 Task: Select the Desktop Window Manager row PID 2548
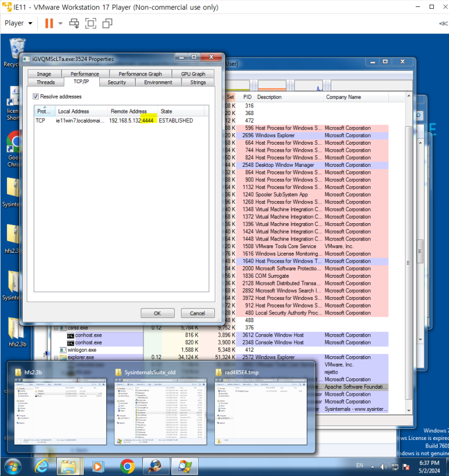pos(307,165)
